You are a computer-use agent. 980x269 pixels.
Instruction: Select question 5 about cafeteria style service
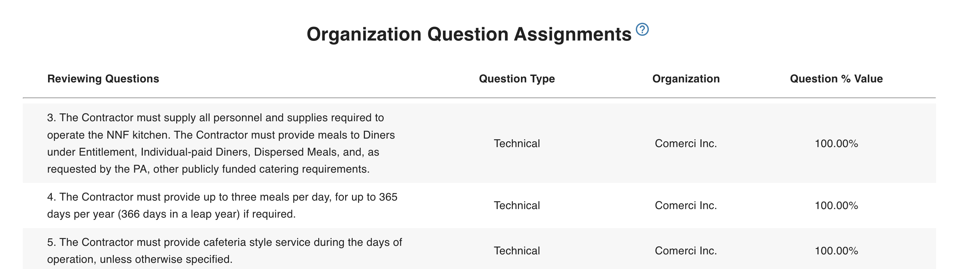point(225,251)
